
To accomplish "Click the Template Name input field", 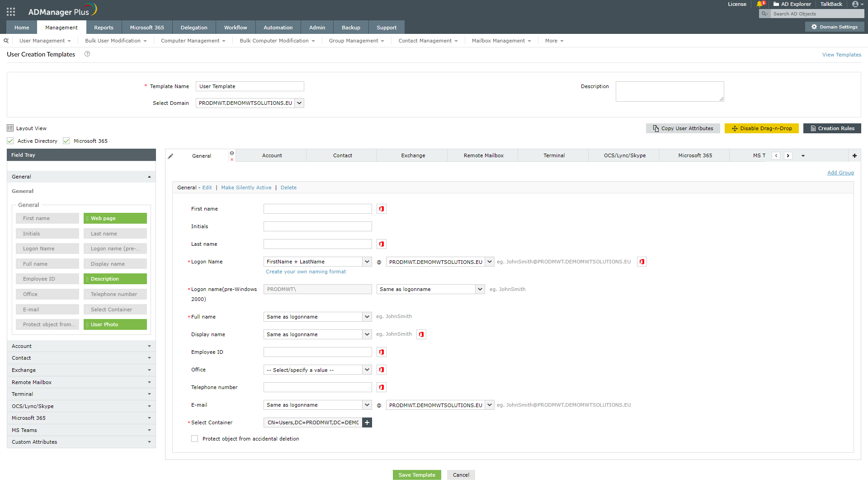I will point(250,86).
